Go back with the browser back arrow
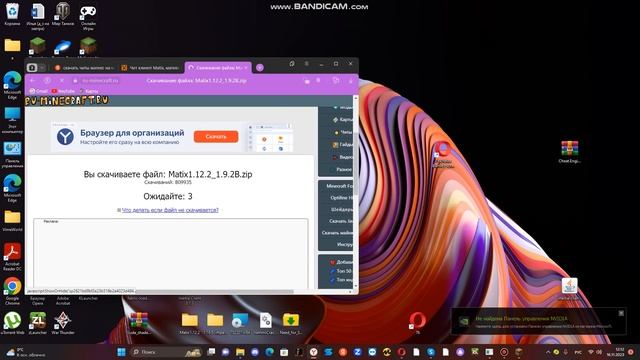This screenshot has height=360, width=640. 33,80
